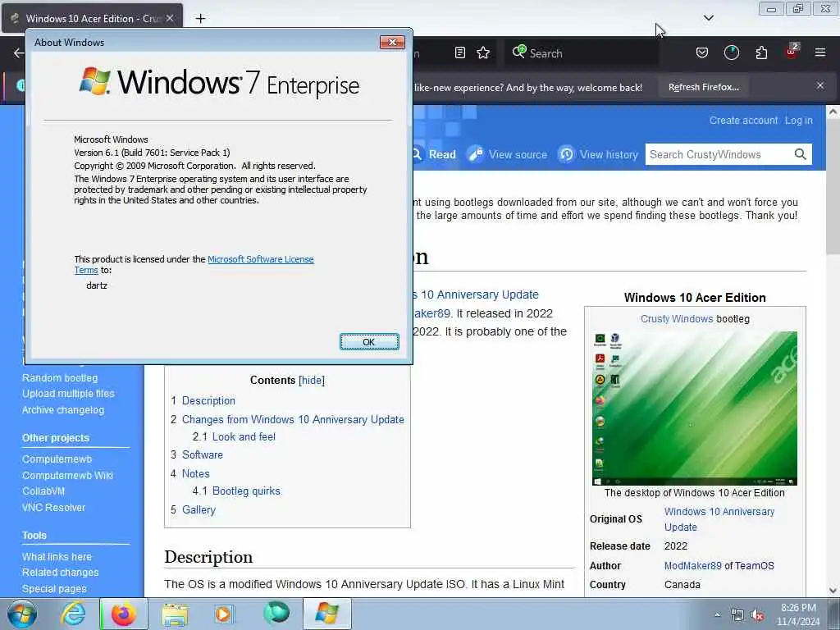
Task: Jump to 4 Notes section
Action: [x=195, y=473]
